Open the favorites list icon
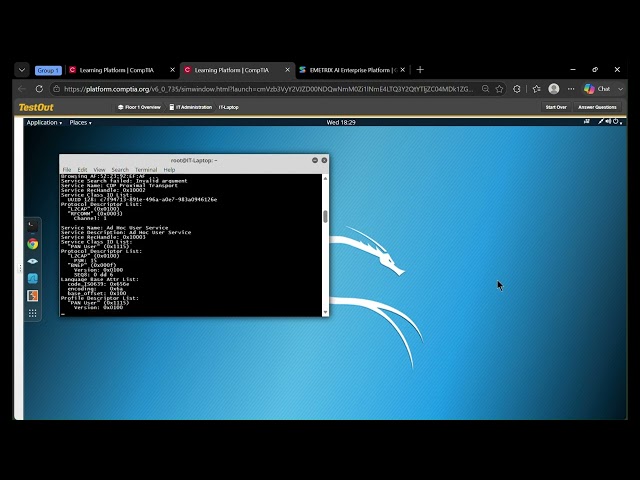This screenshot has width=640, height=480. [x=537, y=89]
